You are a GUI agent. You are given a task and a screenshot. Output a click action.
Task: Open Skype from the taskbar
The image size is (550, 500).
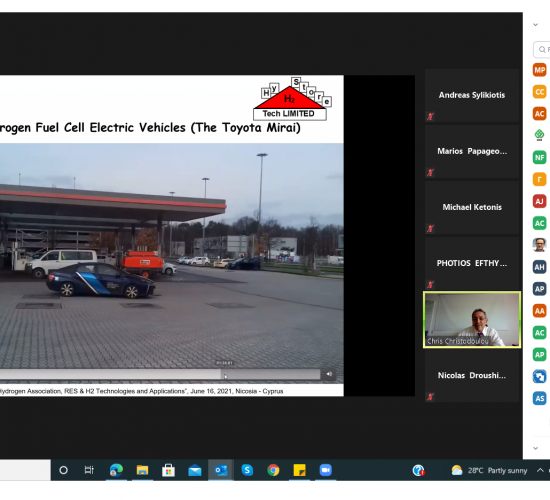pyautogui.click(x=247, y=470)
